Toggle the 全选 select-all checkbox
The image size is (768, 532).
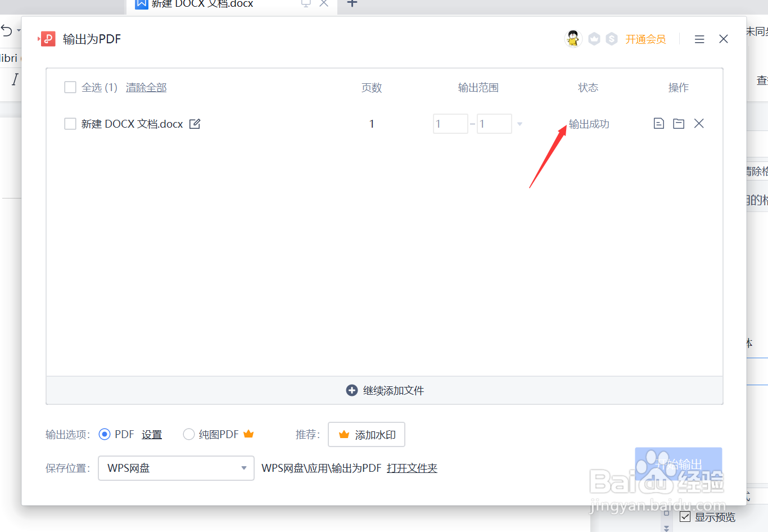pyautogui.click(x=70, y=87)
